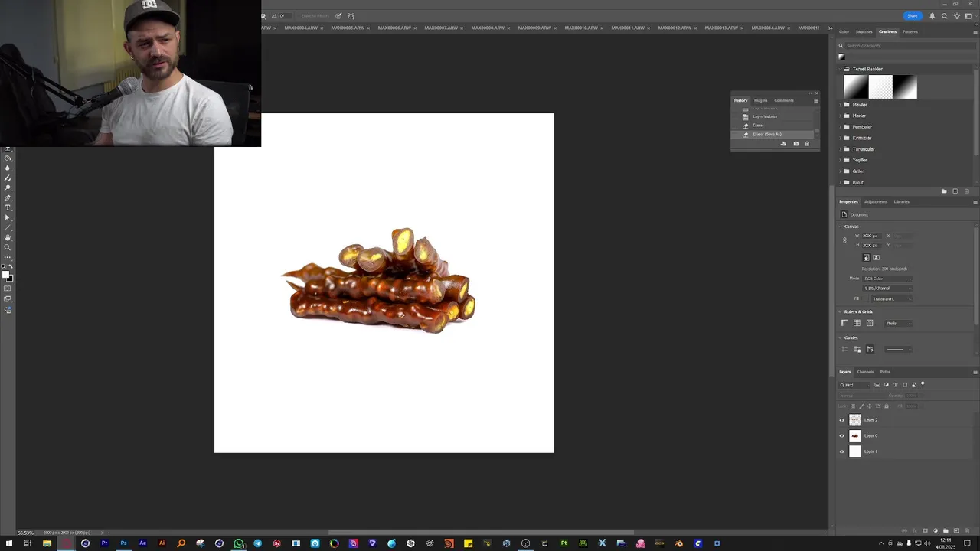Toggle grid icon in Rulers & Grids
This screenshot has width=980, height=551.
[857, 323]
